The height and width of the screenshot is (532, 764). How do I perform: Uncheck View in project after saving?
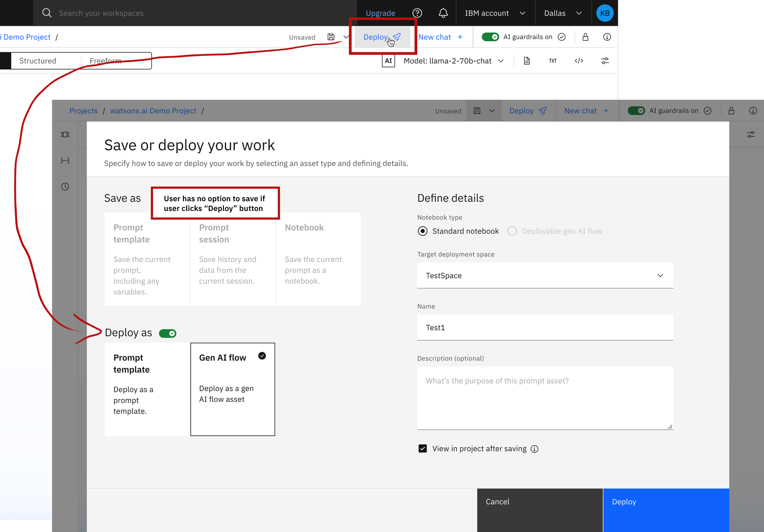pyautogui.click(x=423, y=449)
